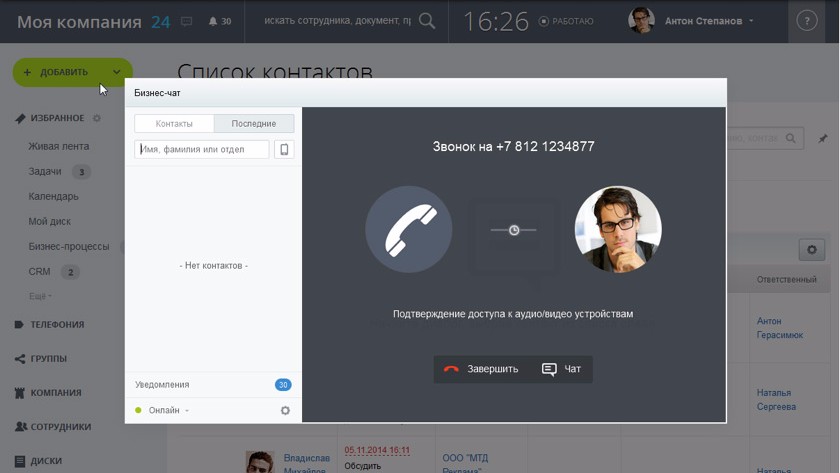Image resolution: width=840 pixels, height=473 pixels.
Task: Click the 16:26 clock display
Action: click(496, 22)
